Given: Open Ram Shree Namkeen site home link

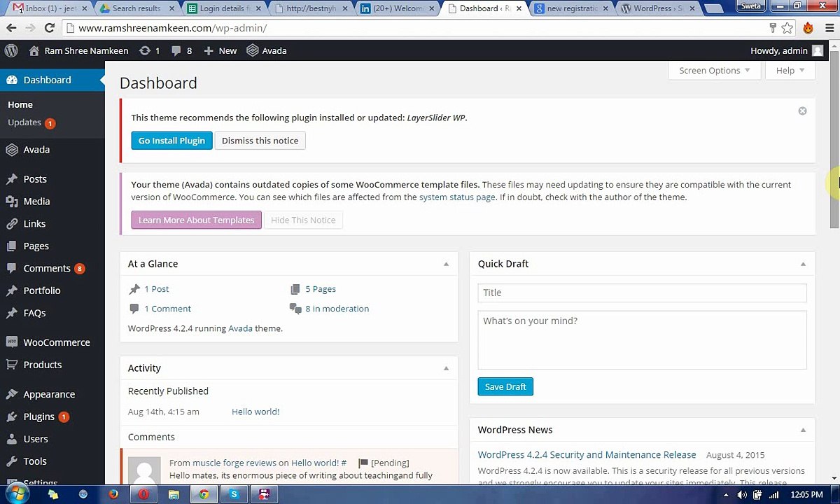Looking at the screenshot, I should (78, 50).
